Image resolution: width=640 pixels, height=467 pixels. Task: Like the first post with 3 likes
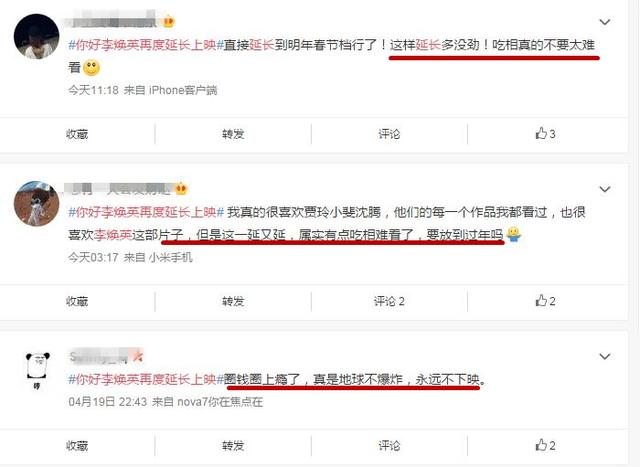[x=545, y=133]
